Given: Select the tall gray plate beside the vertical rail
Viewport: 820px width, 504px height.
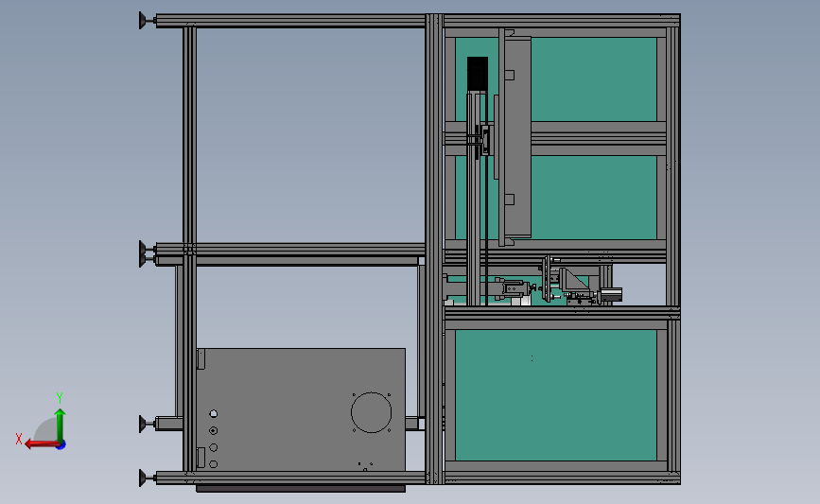Looking at the screenshot, I should tap(517, 137).
